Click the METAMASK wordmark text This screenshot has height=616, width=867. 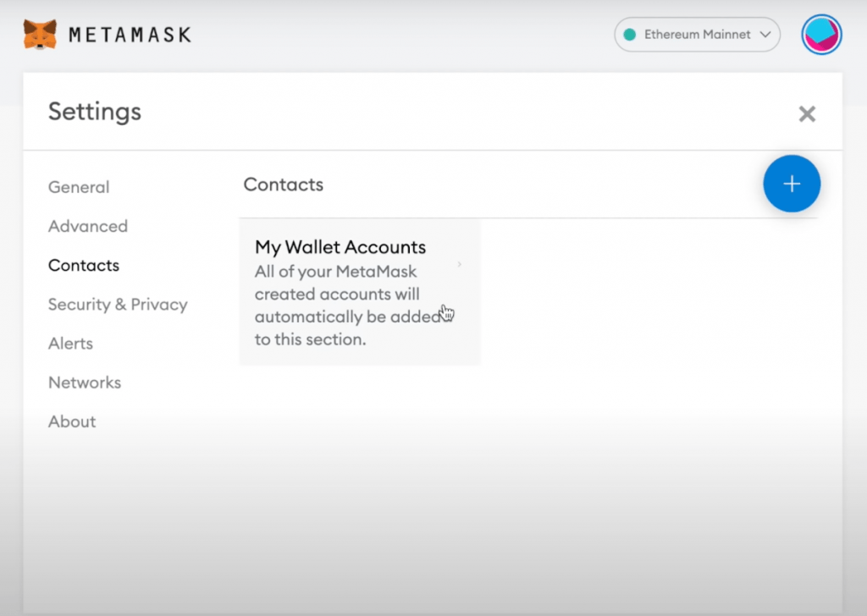(x=130, y=35)
